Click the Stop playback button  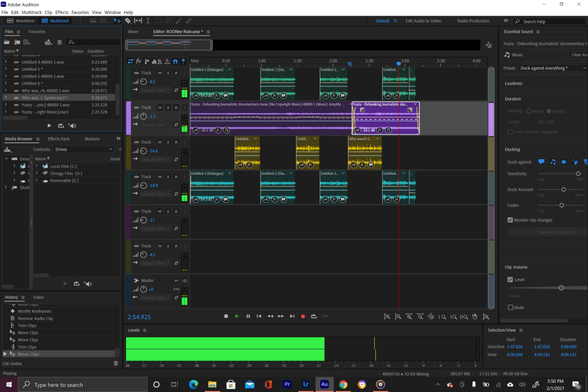click(226, 316)
